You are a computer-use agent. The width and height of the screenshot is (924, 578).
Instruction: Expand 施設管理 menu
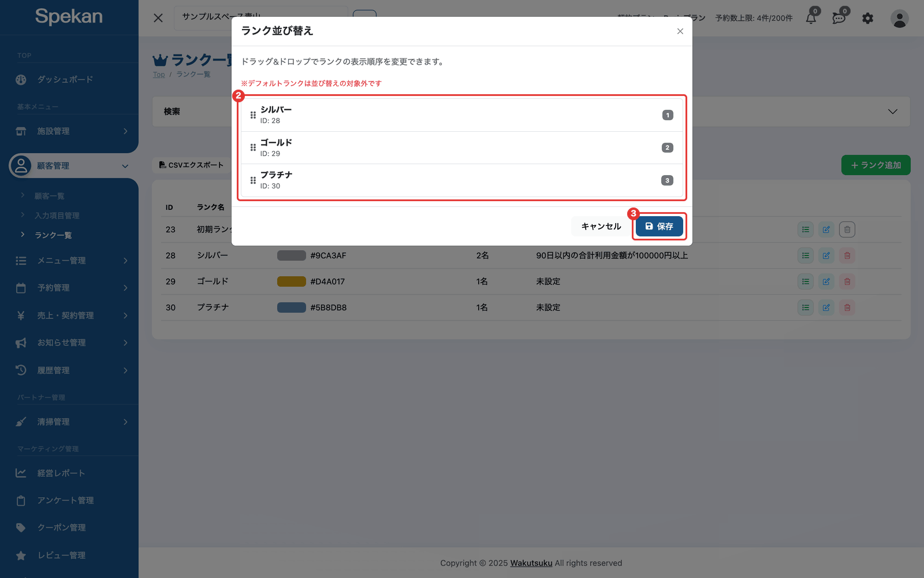[x=69, y=131]
